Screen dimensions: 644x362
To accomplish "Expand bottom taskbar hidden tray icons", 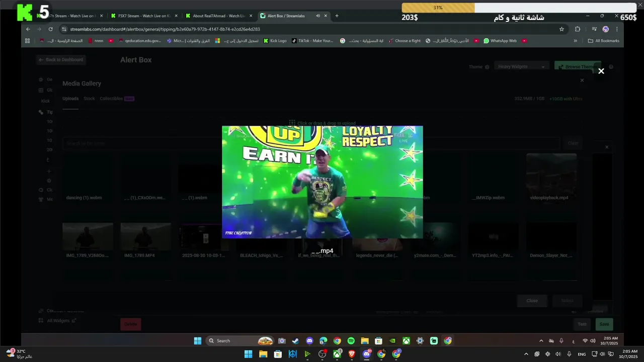I will click(526, 354).
